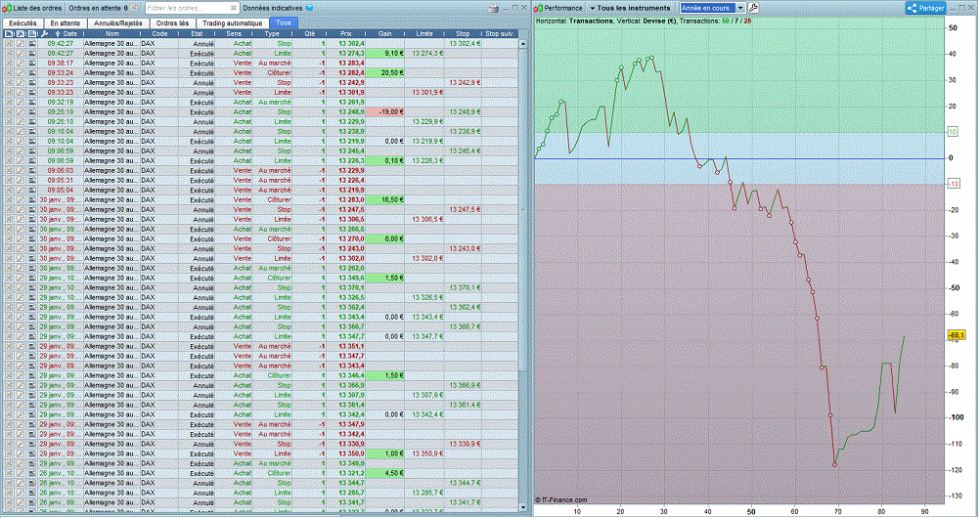The height and width of the screenshot is (518, 980).
Task: Click third row icon of 09:05:04 order
Action: [32, 190]
